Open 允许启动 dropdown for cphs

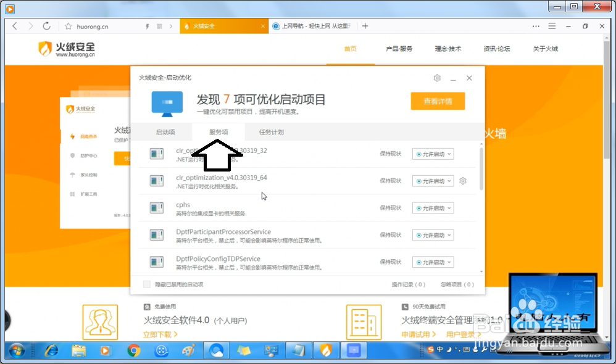point(433,208)
